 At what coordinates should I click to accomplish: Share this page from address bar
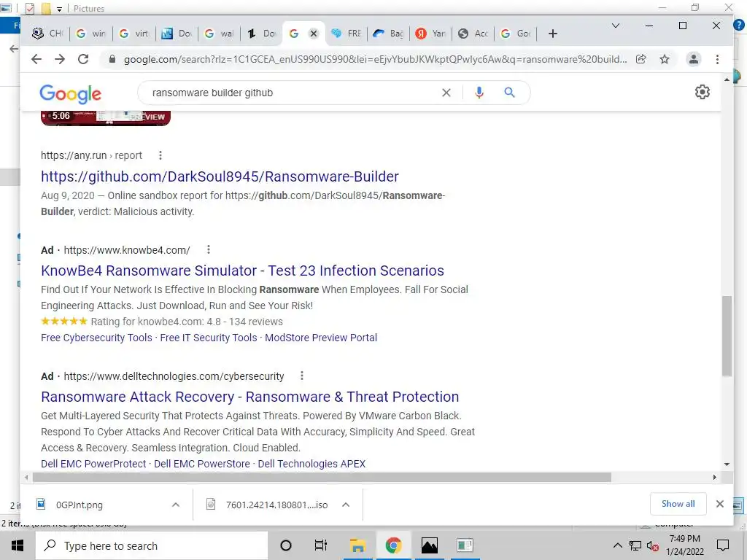tap(641, 59)
